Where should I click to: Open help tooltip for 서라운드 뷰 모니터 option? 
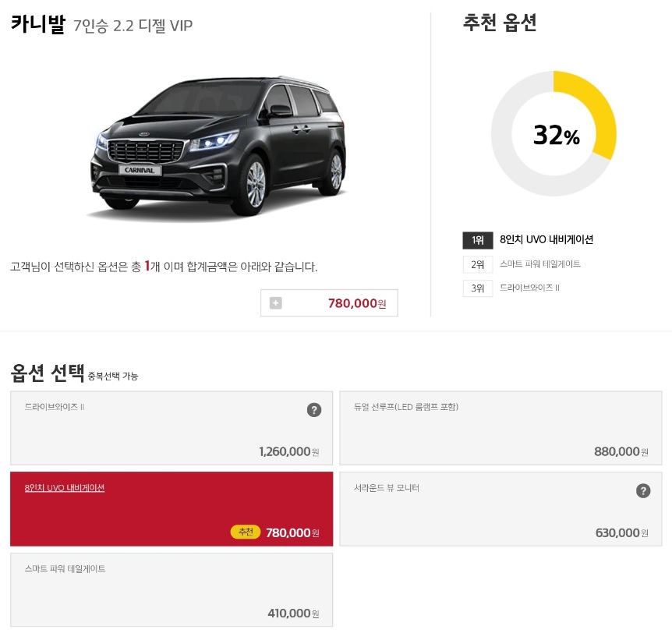coord(643,491)
